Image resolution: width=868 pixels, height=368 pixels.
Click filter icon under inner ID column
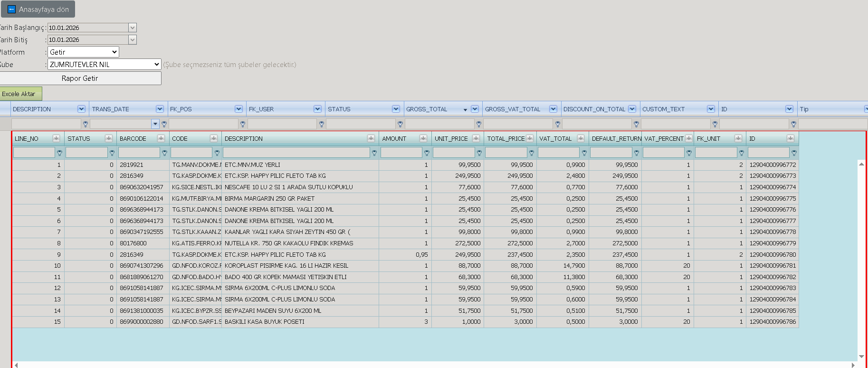pos(794,153)
